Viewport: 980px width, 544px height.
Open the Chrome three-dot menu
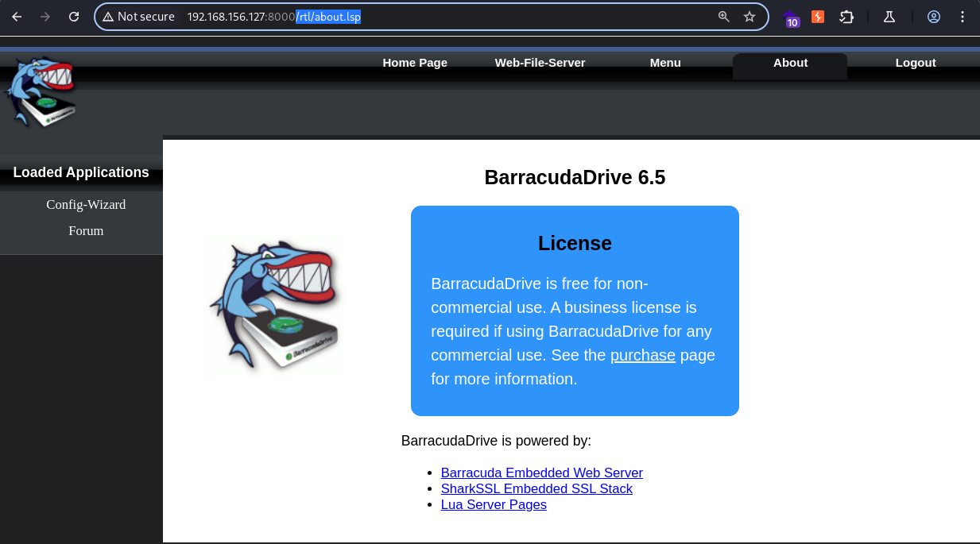(963, 17)
